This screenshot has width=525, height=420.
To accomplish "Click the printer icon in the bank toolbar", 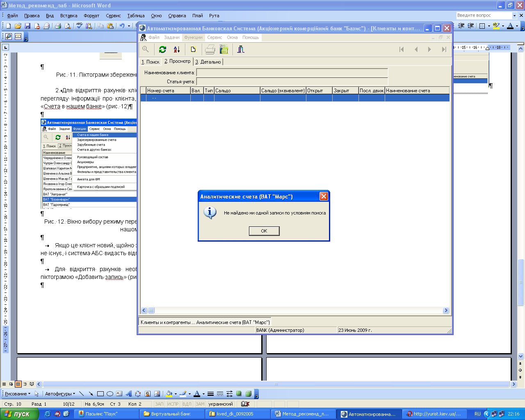I will 210,50.
